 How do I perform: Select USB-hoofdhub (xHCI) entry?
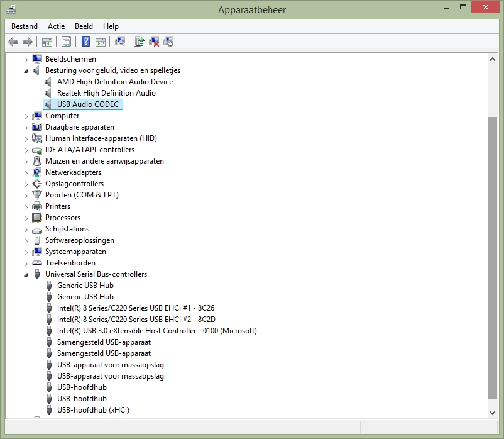[93, 410]
